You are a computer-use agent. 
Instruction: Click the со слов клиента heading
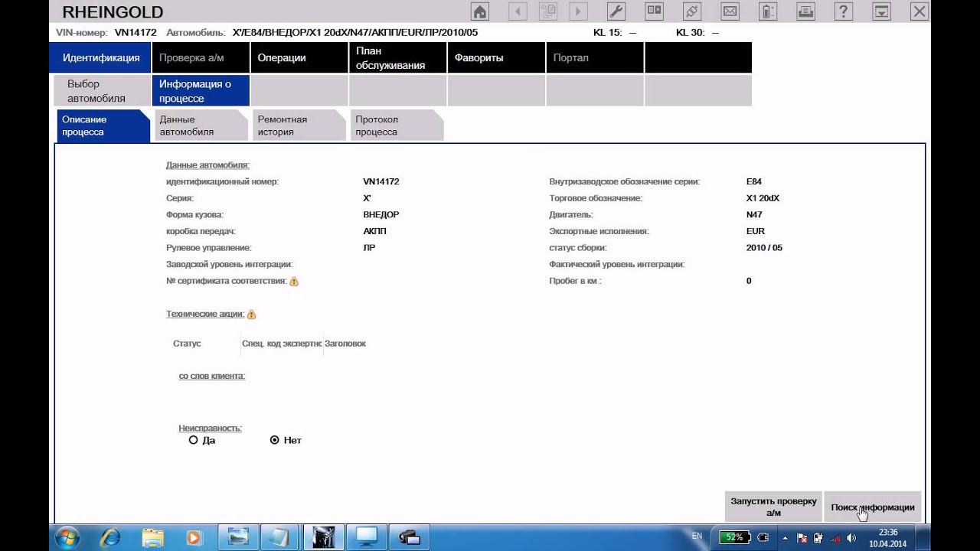pyautogui.click(x=212, y=376)
